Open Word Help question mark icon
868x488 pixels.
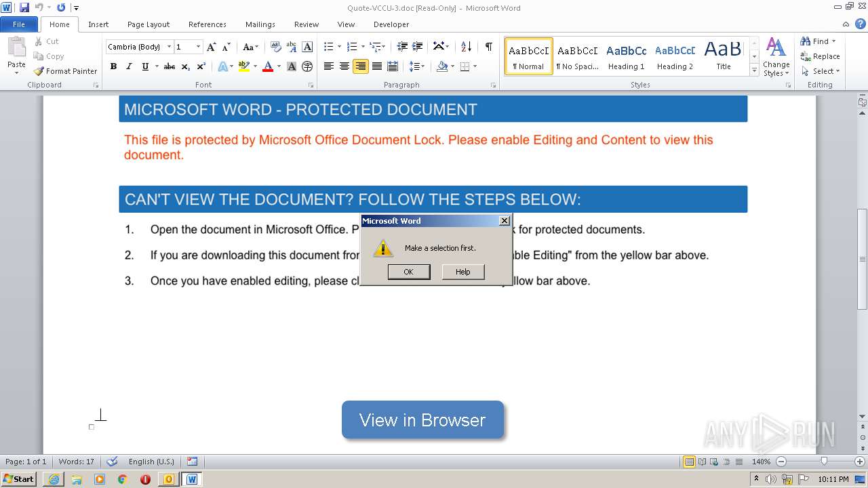(861, 24)
